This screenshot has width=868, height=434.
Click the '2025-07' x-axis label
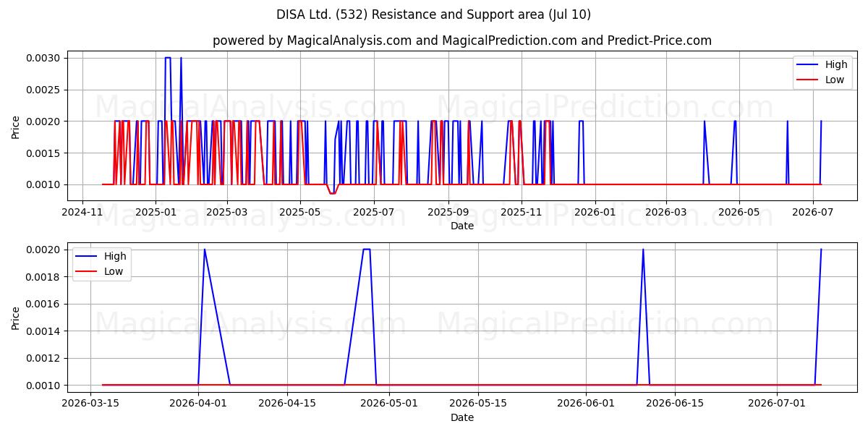pyautogui.click(x=374, y=212)
